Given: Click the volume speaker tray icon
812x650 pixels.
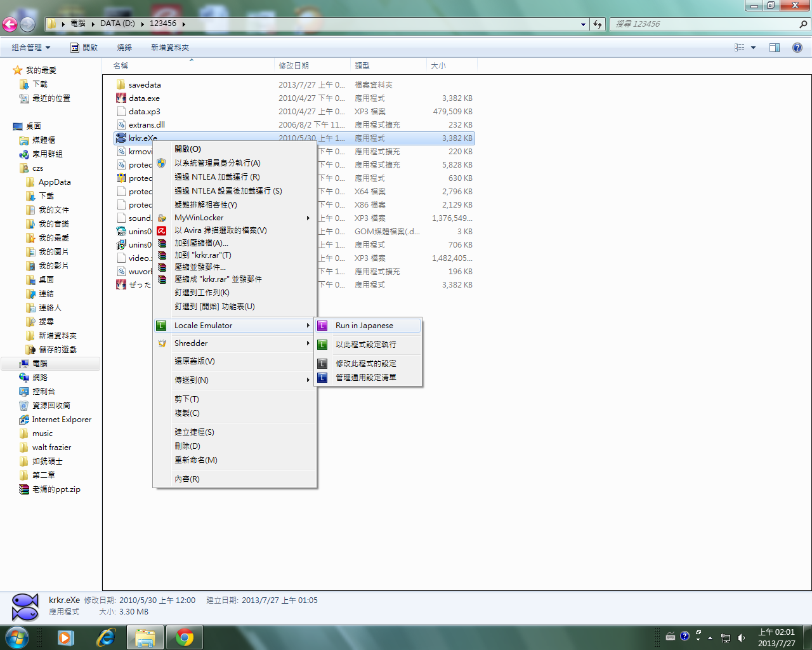Looking at the screenshot, I should [x=741, y=637].
